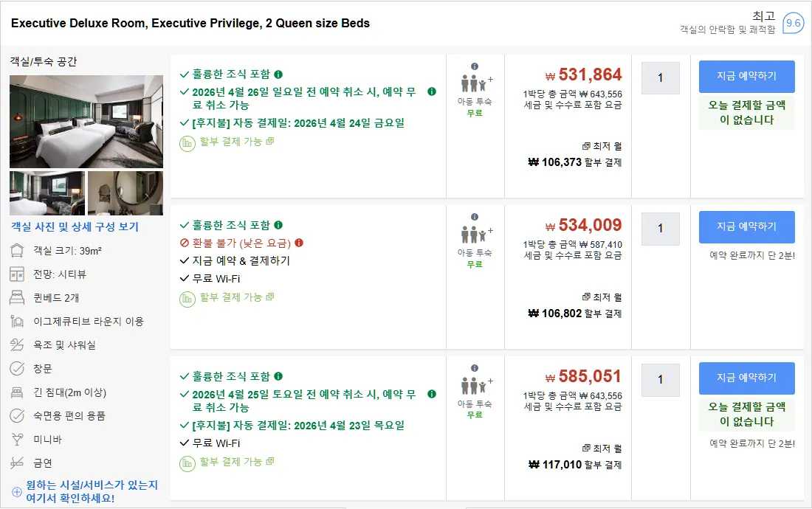Viewport: 812px width, 509px height.
Task: Click the red info icon beside non-refundable rate
Action: click(x=299, y=243)
